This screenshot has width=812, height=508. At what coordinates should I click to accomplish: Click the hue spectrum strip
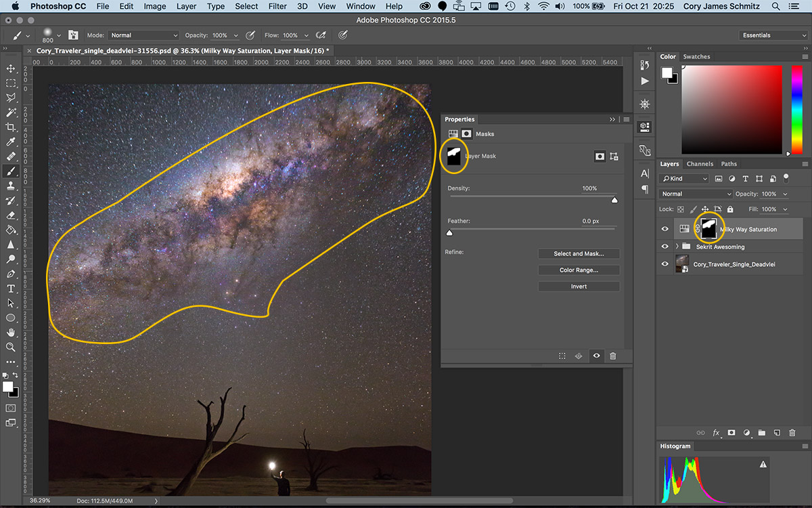tap(796, 109)
